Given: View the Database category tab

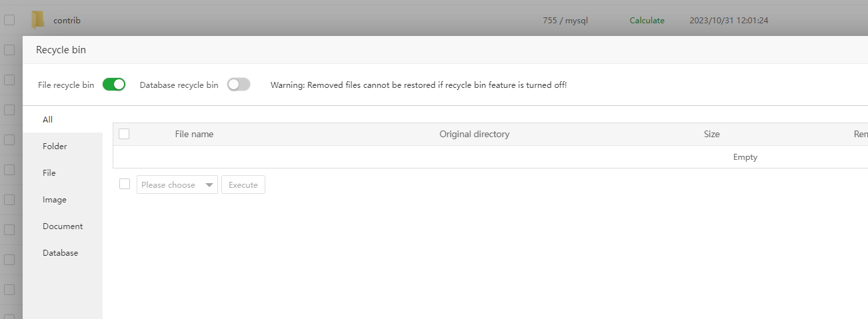Looking at the screenshot, I should (x=60, y=253).
